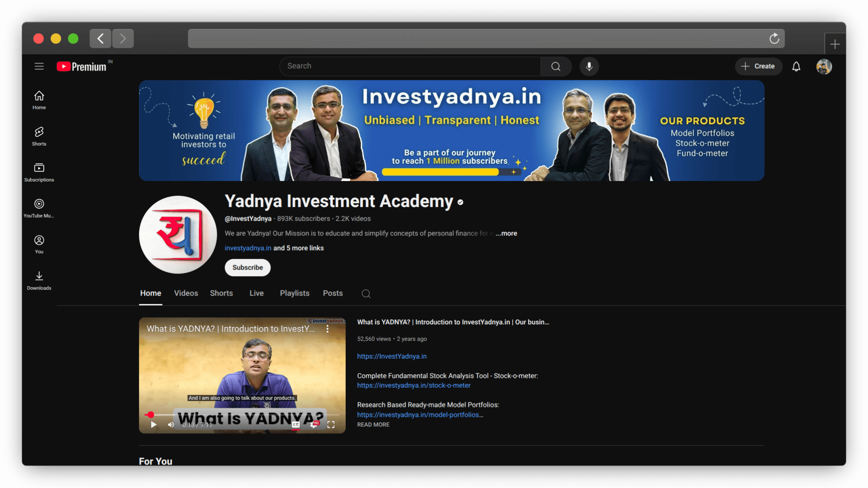This screenshot has width=868, height=488.
Task: Open the model-portfolios link
Action: [x=420, y=415]
